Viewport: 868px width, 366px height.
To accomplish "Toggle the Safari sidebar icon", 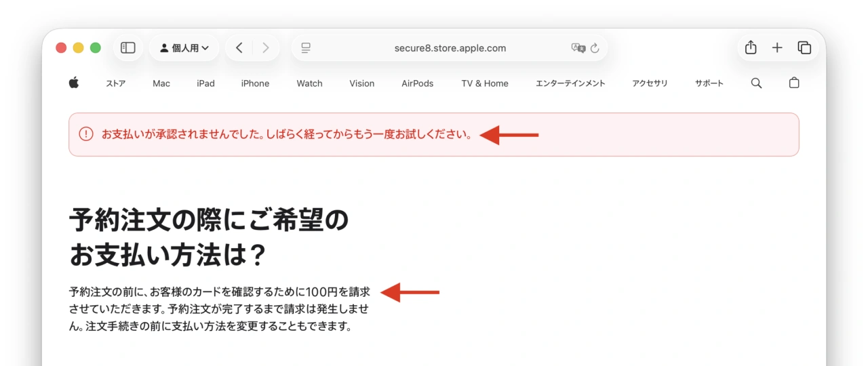I will tap(128, 48).
